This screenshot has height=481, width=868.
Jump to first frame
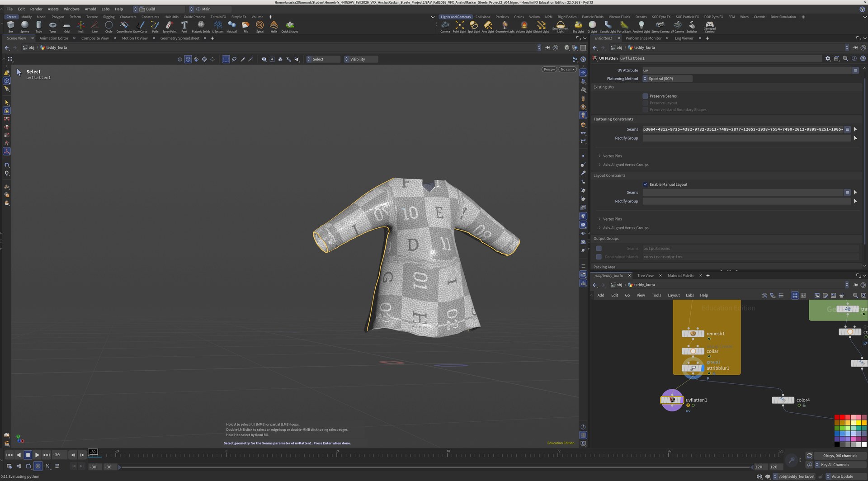(x=9, y=455)
